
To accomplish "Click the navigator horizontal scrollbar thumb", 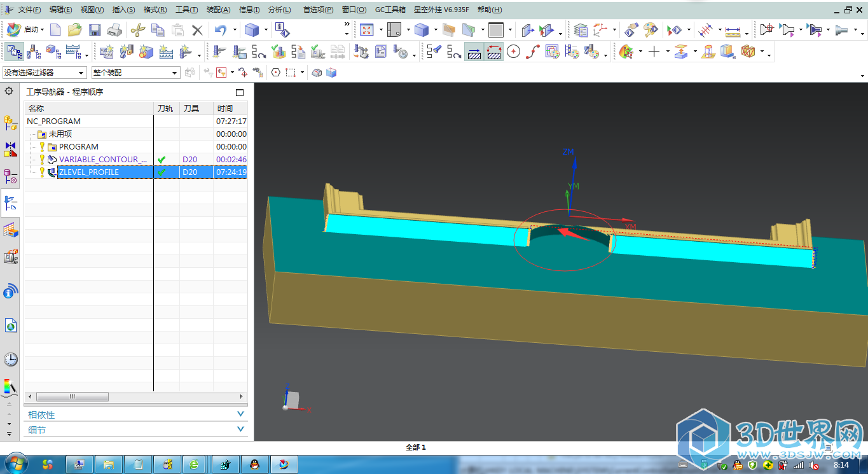I will point(71,396).
